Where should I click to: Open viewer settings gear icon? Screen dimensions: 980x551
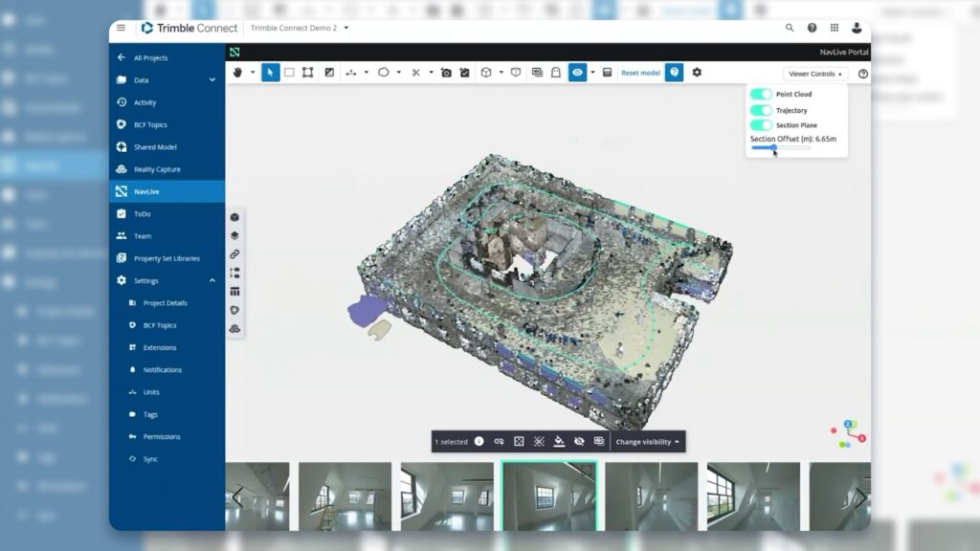(x=697, y=73)
